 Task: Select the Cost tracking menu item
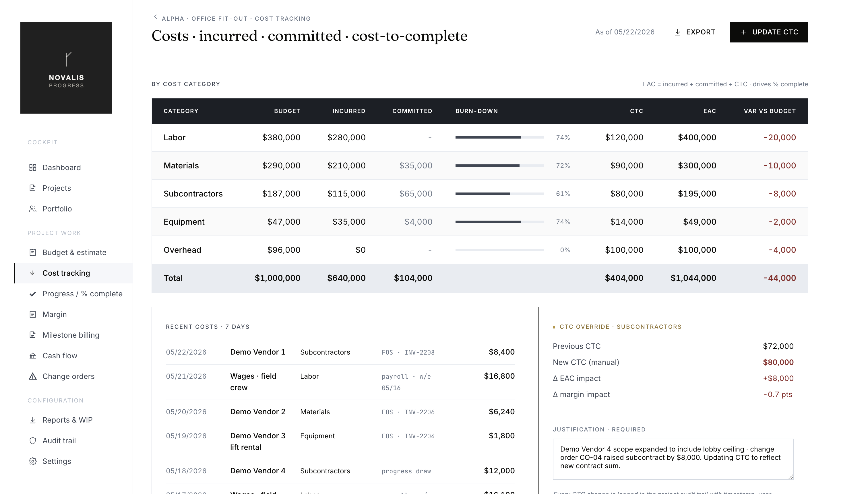click(74, 273)
